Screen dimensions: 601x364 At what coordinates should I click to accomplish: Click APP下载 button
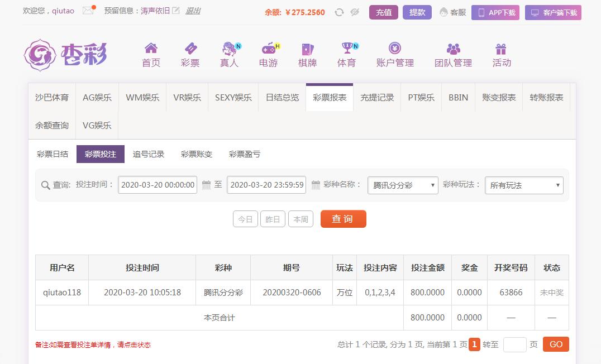tap(495, 12)
